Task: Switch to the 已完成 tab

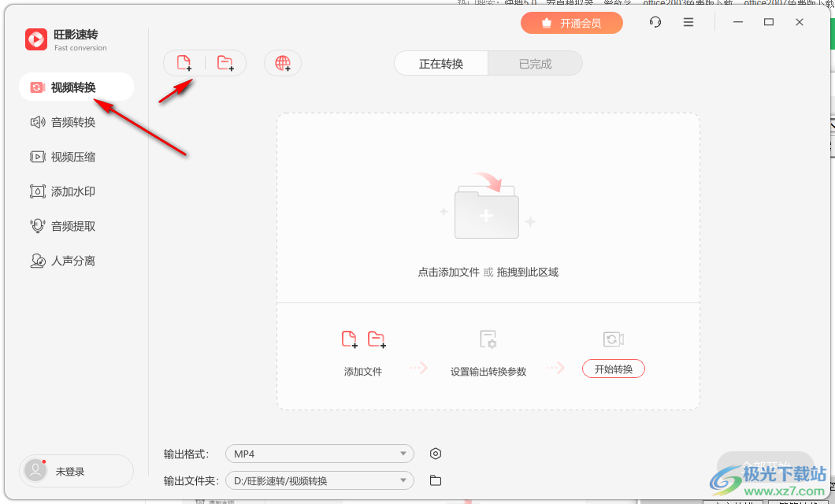Action: 536,63
